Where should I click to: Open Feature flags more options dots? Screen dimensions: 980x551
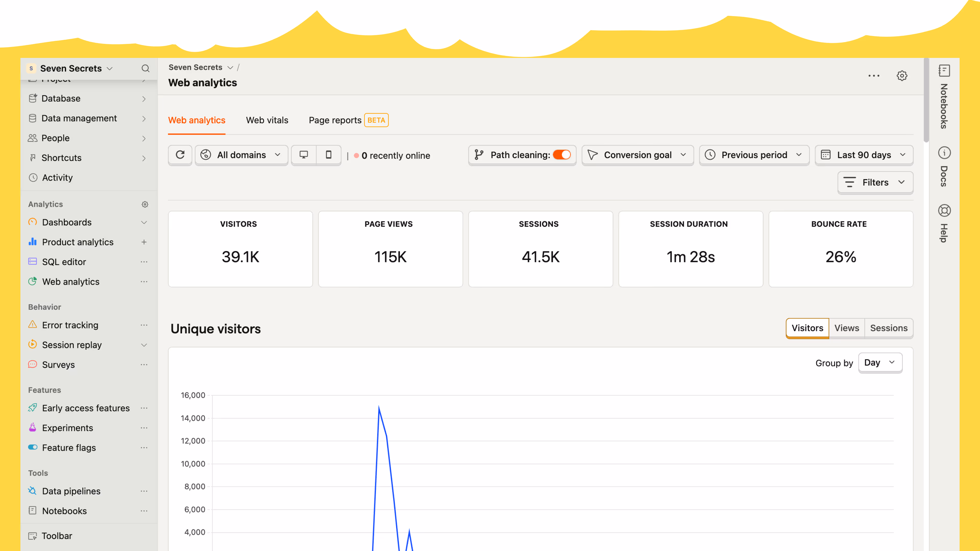(x=144, y=448)
